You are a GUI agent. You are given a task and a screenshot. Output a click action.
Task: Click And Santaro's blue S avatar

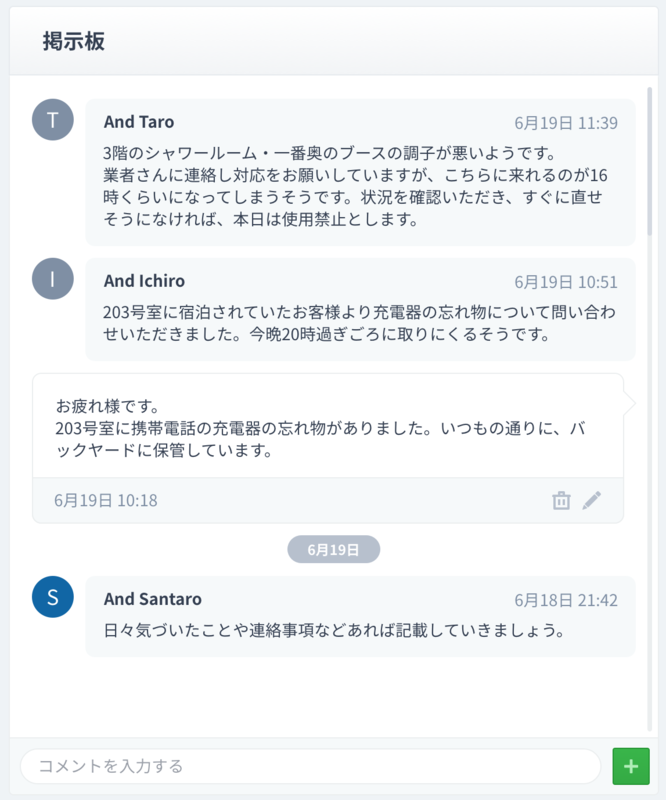[x=53, y=597]
